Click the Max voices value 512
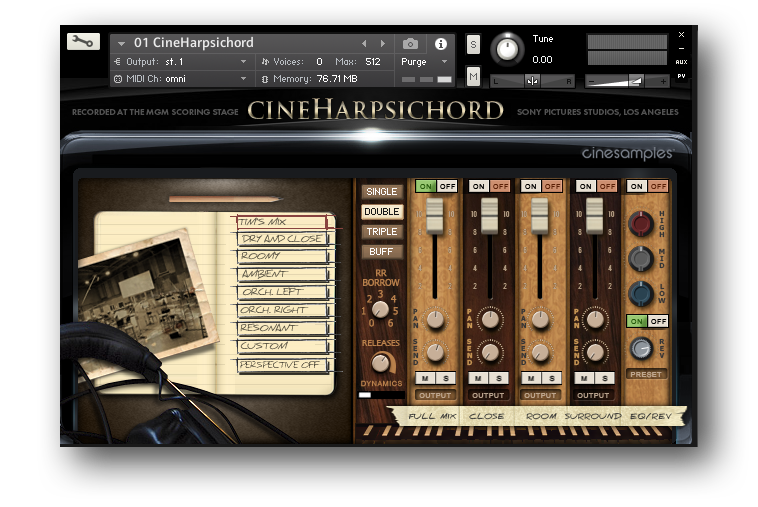This screenshot has width=758, height=507. coord(373,62)
